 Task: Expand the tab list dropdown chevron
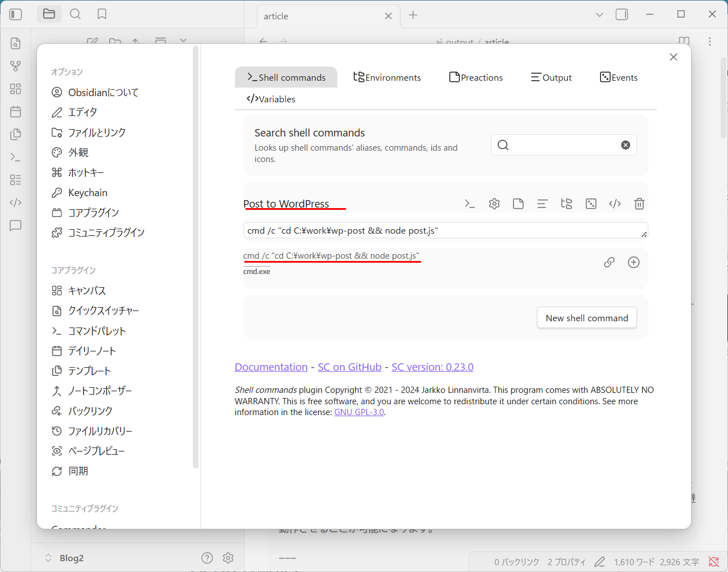click(x=599, y=15)
